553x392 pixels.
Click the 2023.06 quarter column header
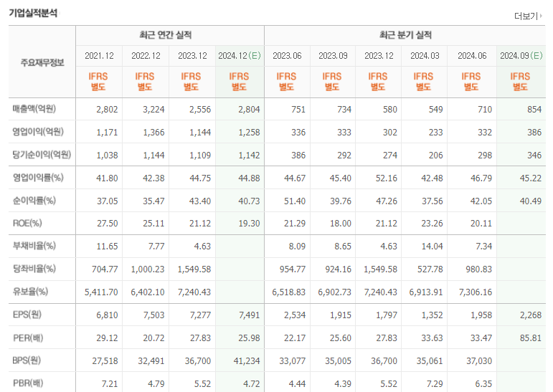(x=287, y=56)
